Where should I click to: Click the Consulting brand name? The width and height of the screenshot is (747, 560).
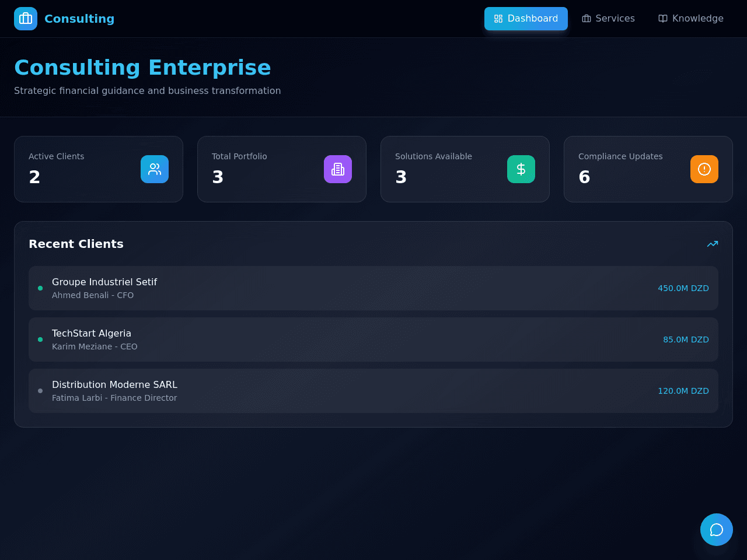tap(79, 19)
